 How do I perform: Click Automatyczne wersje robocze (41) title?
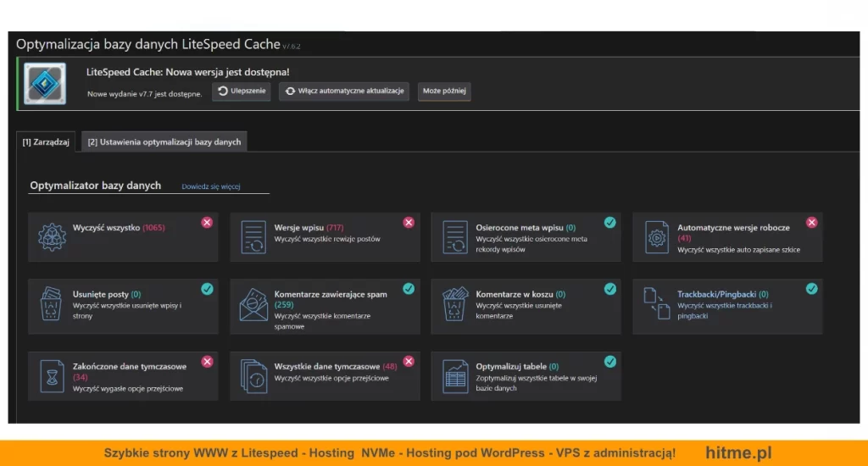tap(733, 232)
